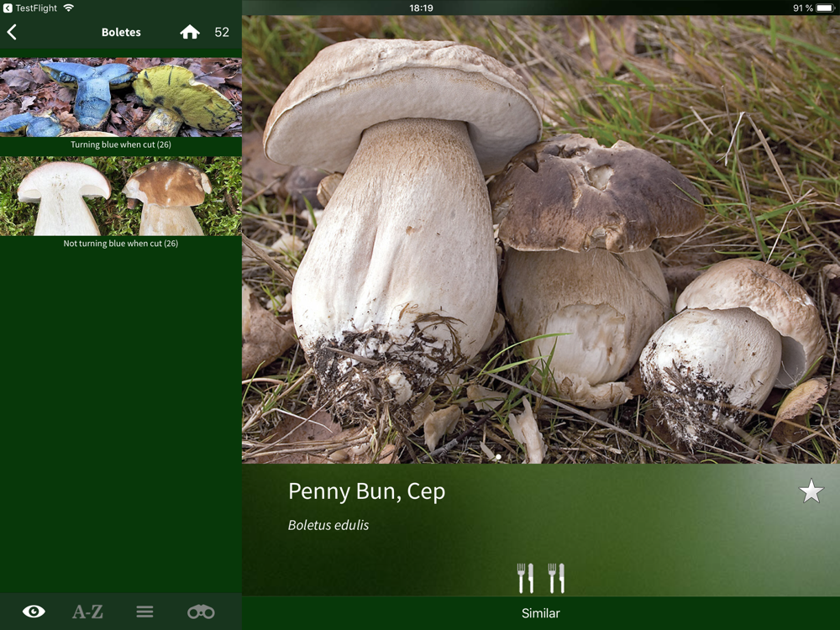Toggle the favorite star for Penny Bun
840x630 pixels.
[811, 491]
